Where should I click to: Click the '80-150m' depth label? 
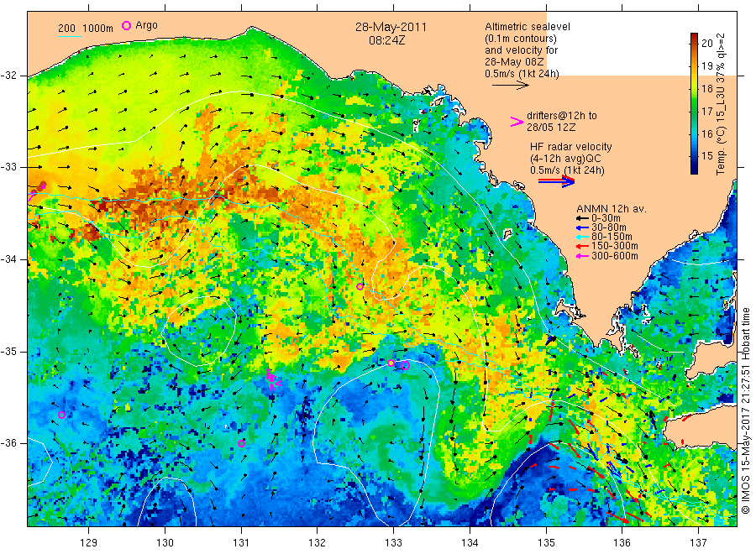(x=612, y=237)
